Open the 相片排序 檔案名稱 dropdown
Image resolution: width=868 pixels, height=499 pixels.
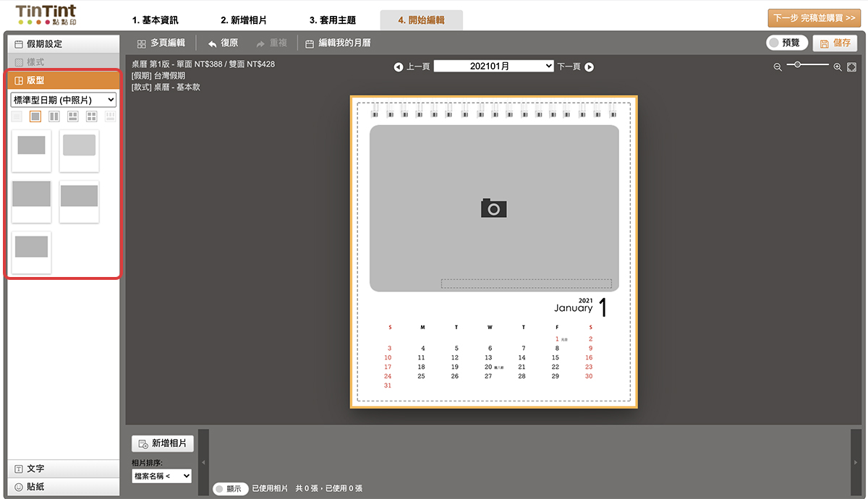coord(162,476)
